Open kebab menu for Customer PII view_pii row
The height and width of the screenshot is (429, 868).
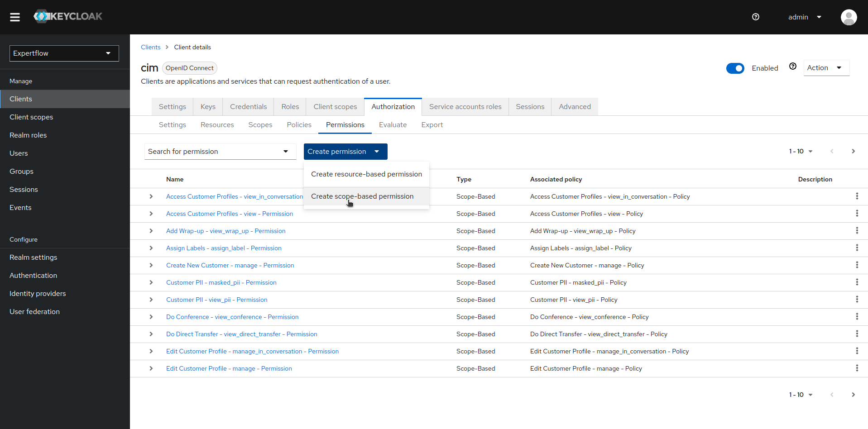(857, 300)
